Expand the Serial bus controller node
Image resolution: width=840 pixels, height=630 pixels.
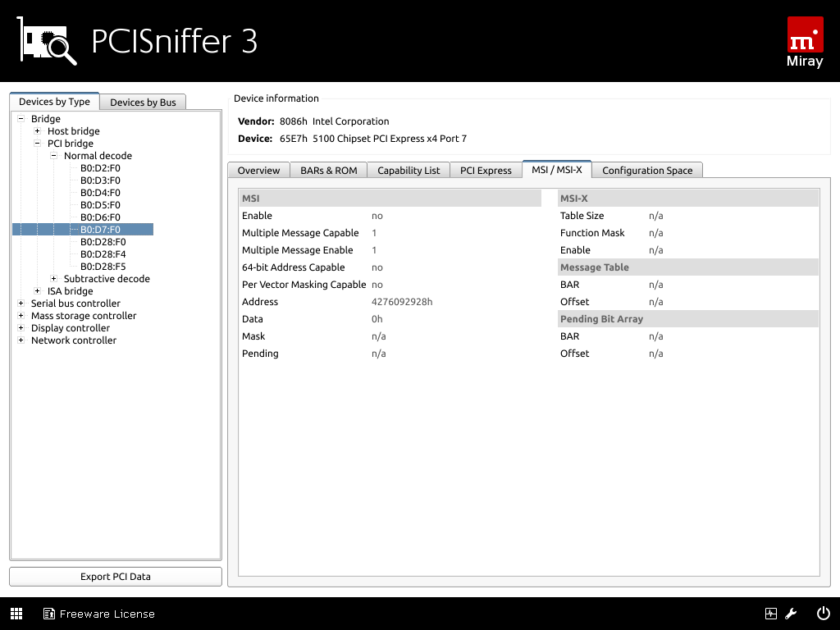pyautogui.click(x=21, y=304)
